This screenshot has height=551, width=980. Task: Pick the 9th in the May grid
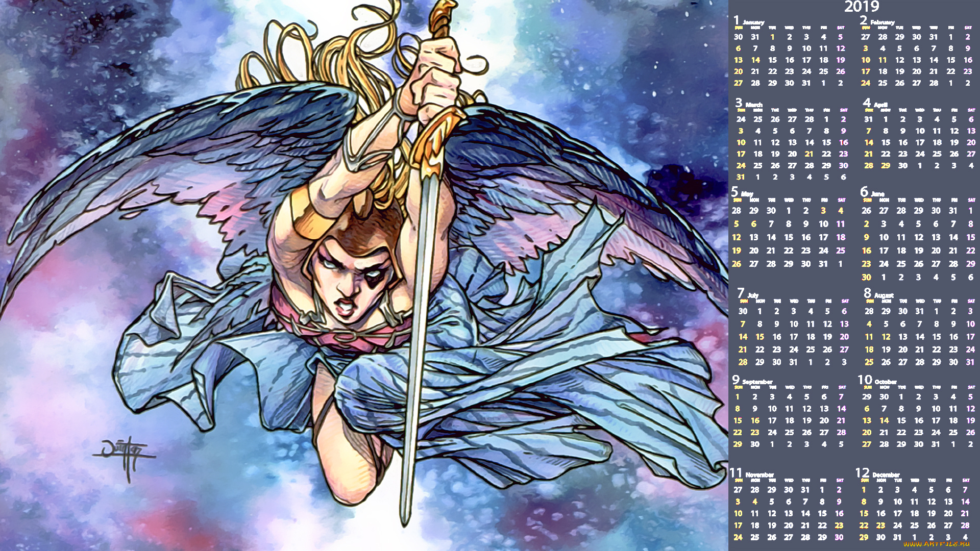805,224
